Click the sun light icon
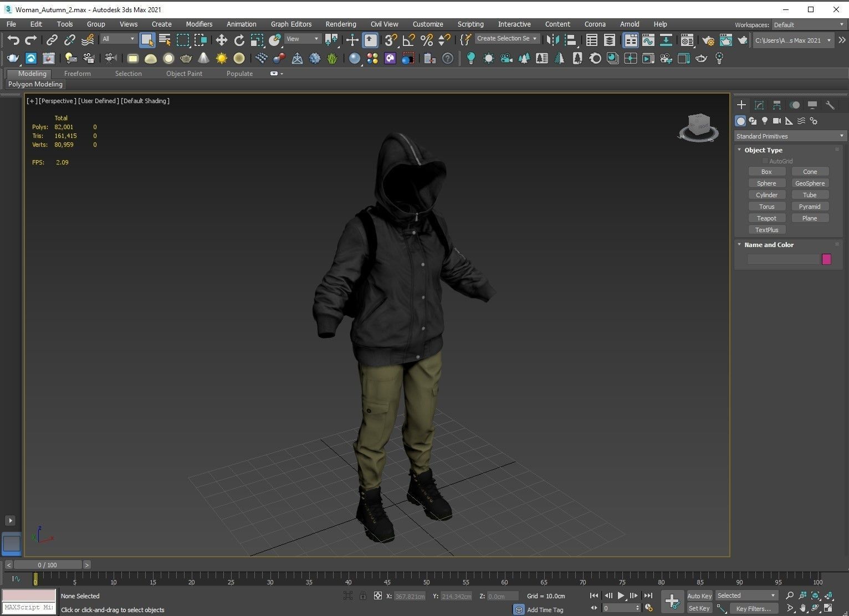This screenshot has width=849, height=616. pyautogui.click(x=221, y=58)
